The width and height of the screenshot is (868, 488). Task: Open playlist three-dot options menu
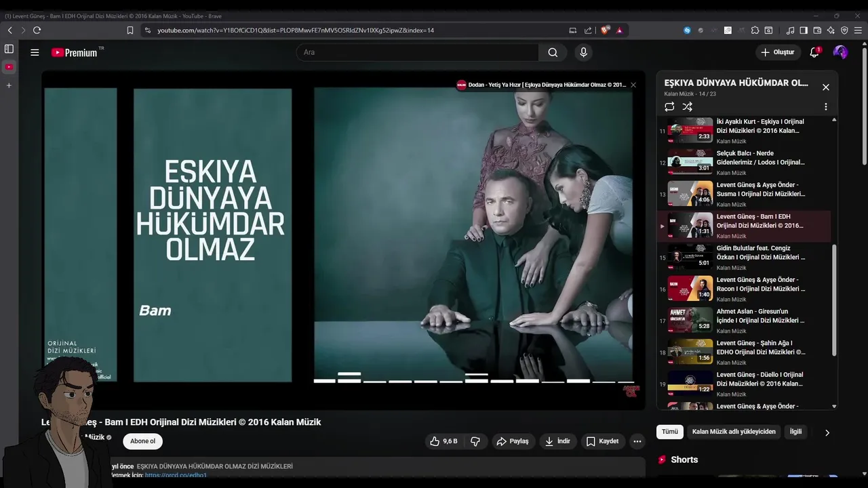click(825, 106)
